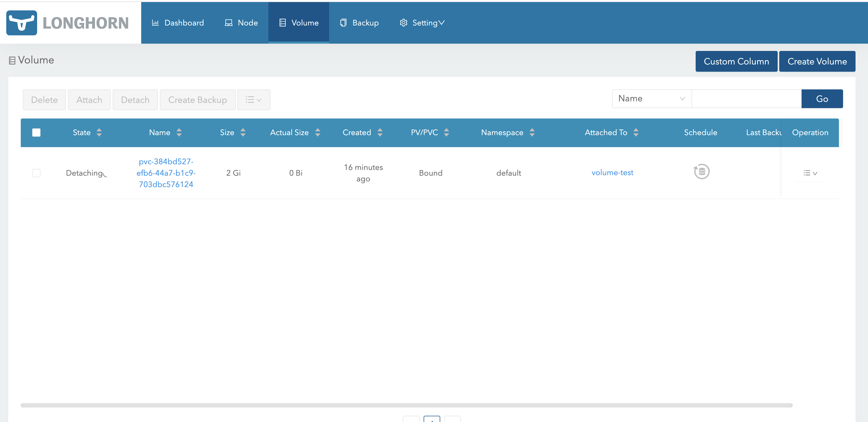Sort by Attached To arrows
The image size is (868, 422).
pyautogui.click(x=635, y=133)
